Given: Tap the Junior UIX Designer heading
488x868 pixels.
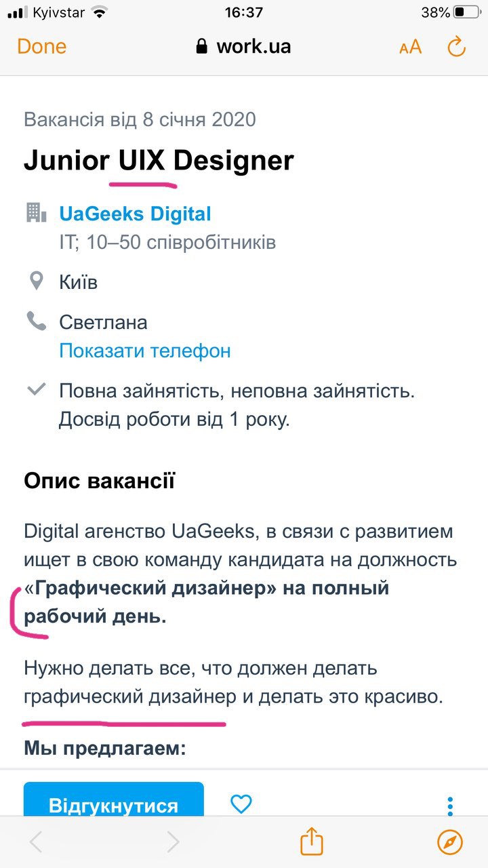Looking at the screenshot, I should (x=159, y=161).
